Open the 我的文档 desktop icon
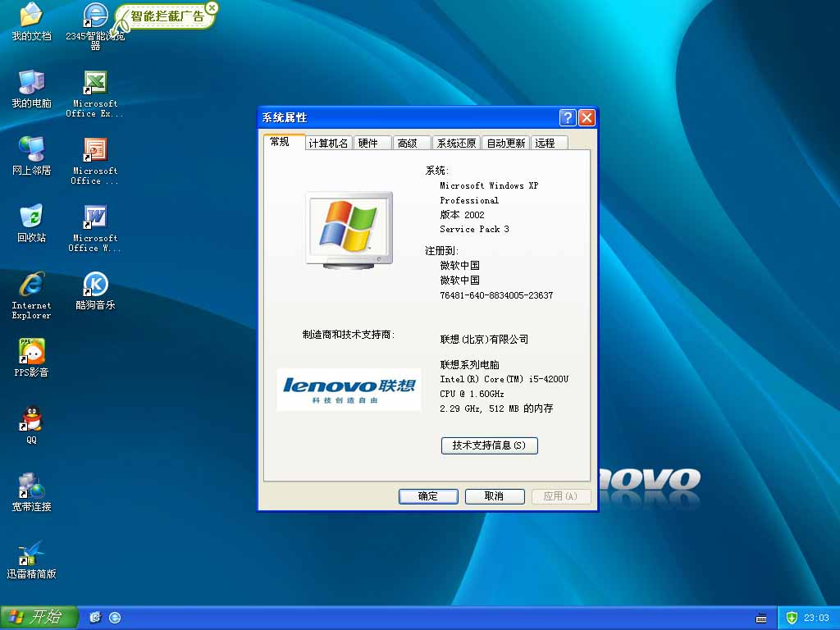Viewport: 840px width, 630px height. (x=31, y=21)
